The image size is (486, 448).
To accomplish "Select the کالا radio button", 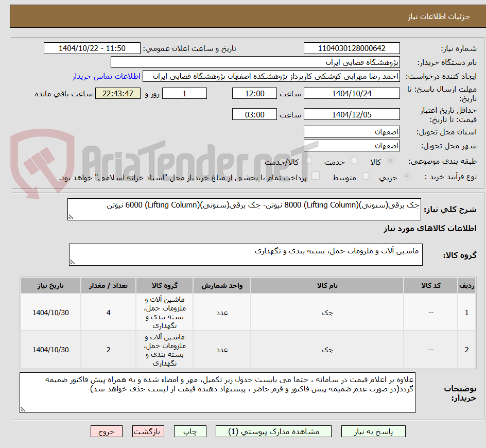I will 390,160.
